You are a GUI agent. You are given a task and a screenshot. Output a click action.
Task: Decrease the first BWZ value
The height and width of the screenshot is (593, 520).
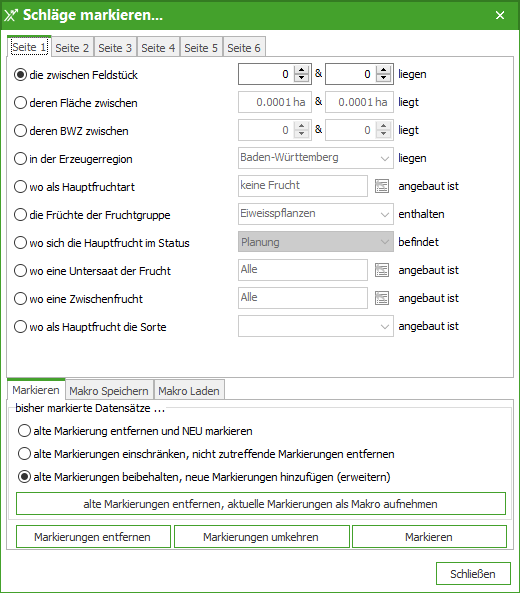tap(301, 134)
